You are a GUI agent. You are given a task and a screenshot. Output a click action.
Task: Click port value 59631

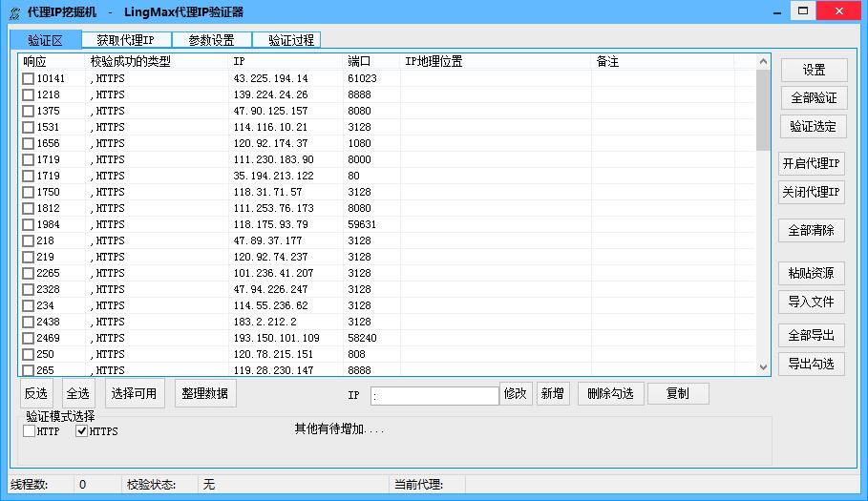point(362,224)
